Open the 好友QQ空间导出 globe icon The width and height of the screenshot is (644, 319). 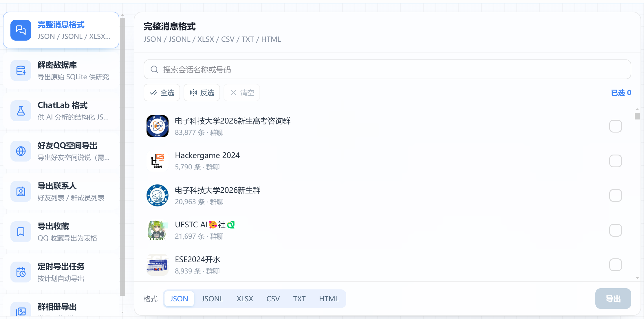(21, 151)
